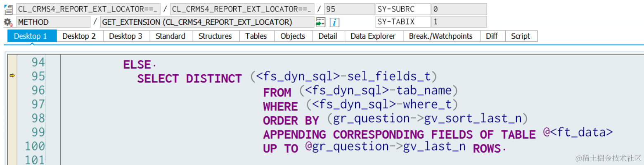The height and width of the screenshot is (165, 644).
Task: Click the second CL_CRMS4_REPORT_EXT_LOCATOR include field
Action: (x=242, y=9)
